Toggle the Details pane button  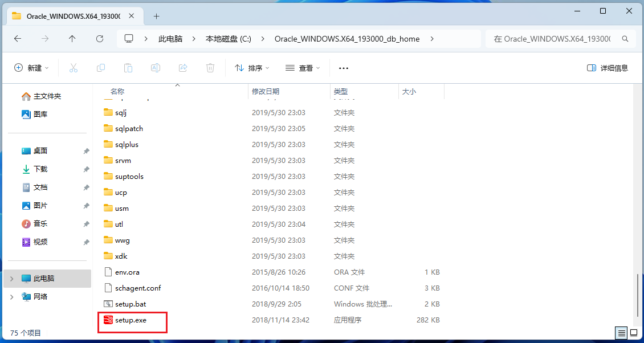pos(608,68)
